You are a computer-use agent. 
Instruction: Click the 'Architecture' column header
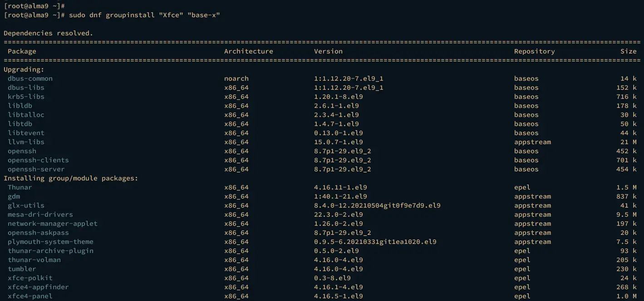click(x=249, y=51)
